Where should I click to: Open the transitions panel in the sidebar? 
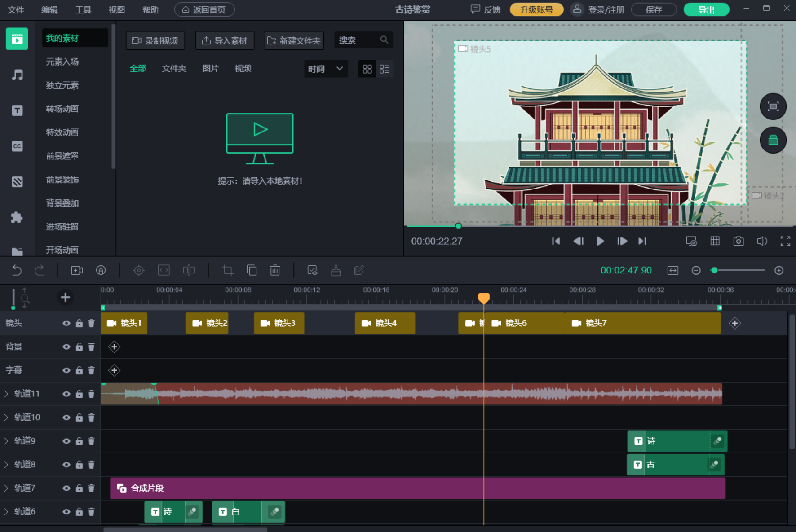coord(62,109)
